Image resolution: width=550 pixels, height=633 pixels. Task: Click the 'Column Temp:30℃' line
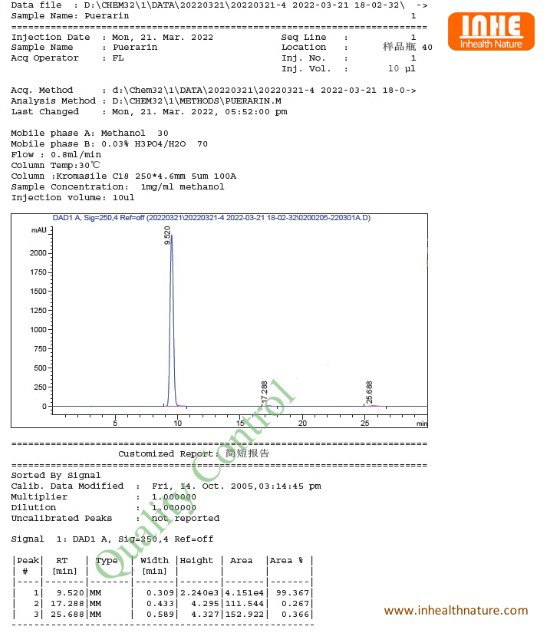coord(55,165)
